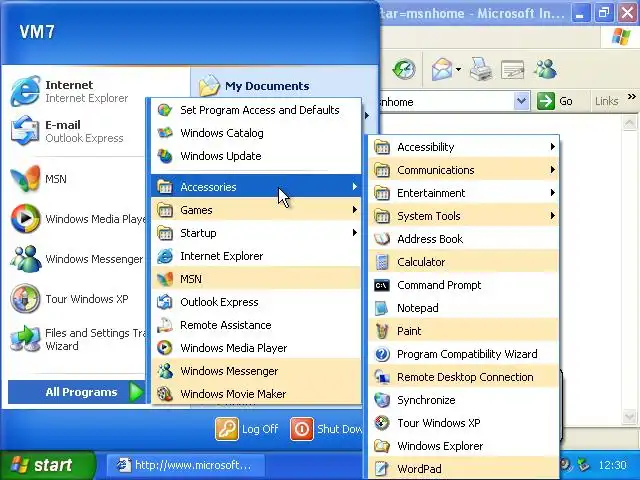
Task: Click the Windows Media Player icon in the left pane
Action: 25,218
